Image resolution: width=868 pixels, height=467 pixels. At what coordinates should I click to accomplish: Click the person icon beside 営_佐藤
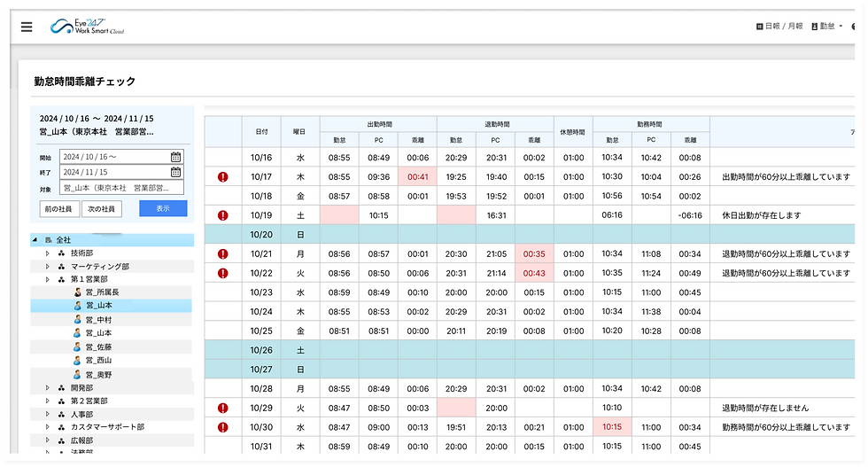pyautogui.click(x=78, y=346)
